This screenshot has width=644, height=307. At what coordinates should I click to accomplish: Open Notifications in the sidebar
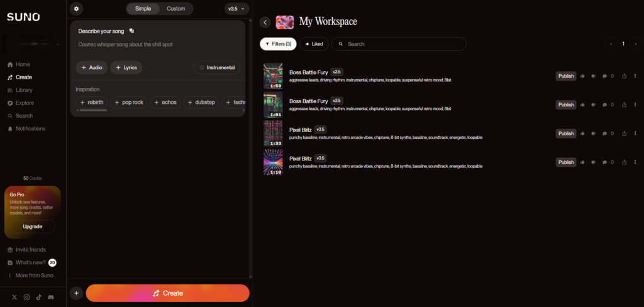26,128
